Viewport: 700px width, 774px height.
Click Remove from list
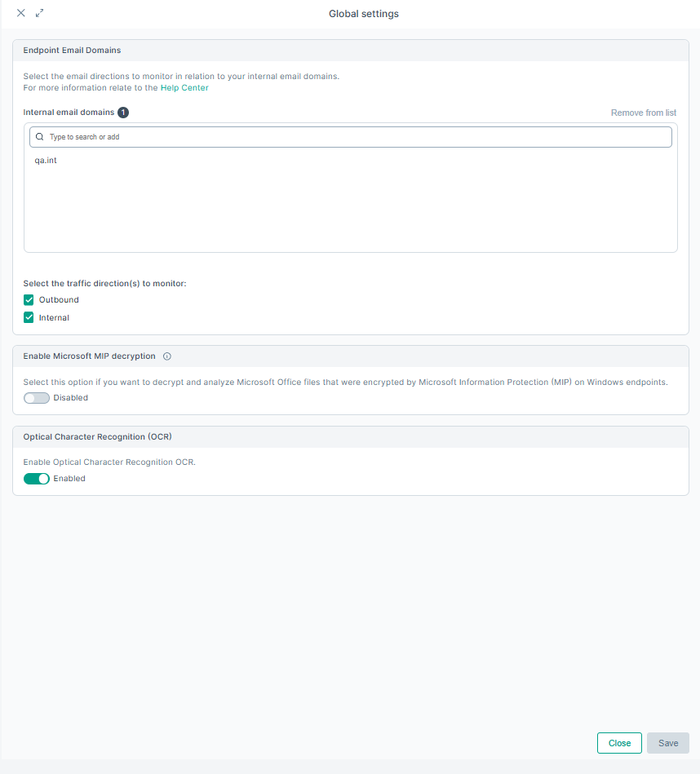[x=644, y=113]
